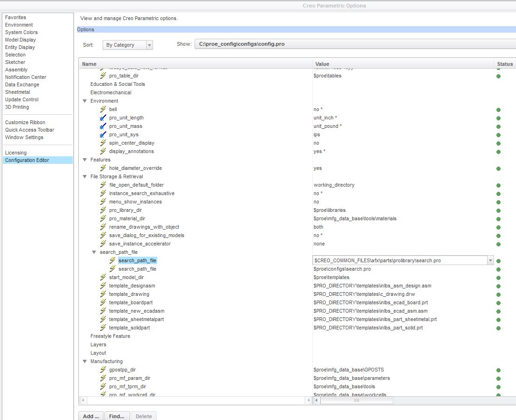Screen dimensions: 516x420
Task: Open the Favorites section
Action: tap(15, 17)
